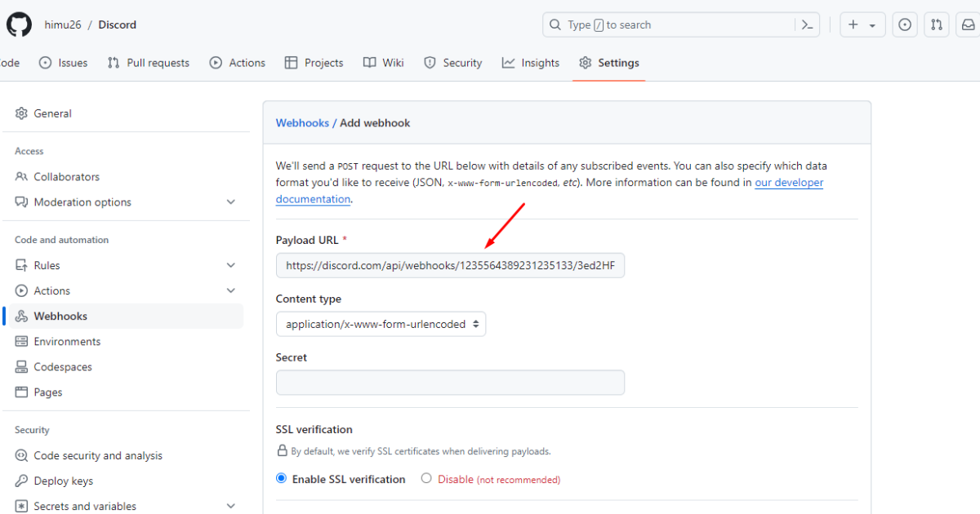Click the Projects tab table icon
The height and width of the screenshot is (514, 980).
291,63
